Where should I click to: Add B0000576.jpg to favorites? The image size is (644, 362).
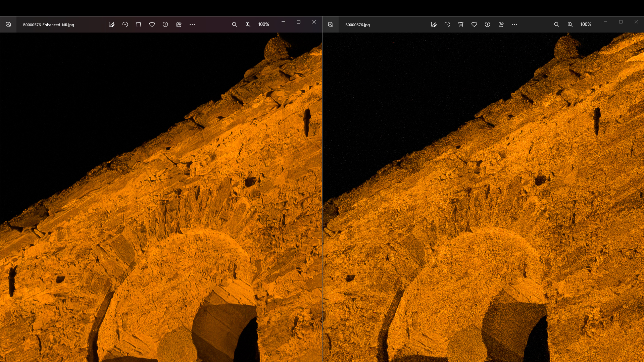[x=474, y=24]
